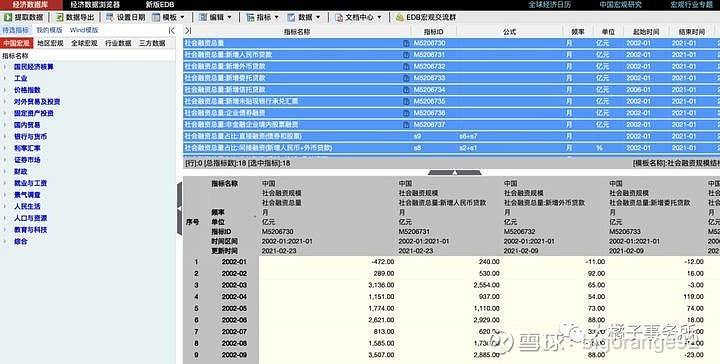This screenshot has height=364, width=720.
Task: Click the 设置日期 button label
Action: click(x=131, y=17)
